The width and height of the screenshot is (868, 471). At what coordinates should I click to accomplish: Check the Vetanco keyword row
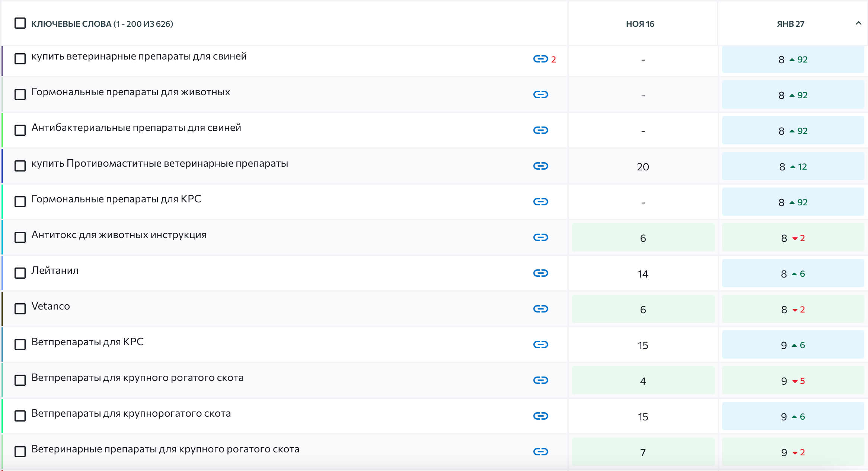click(20, 309)
